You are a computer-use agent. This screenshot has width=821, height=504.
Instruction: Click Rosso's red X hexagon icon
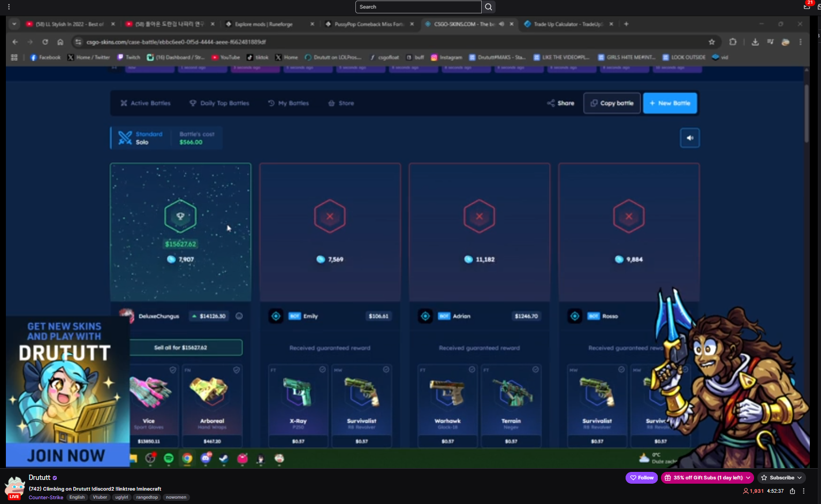(x=629, y=216)
